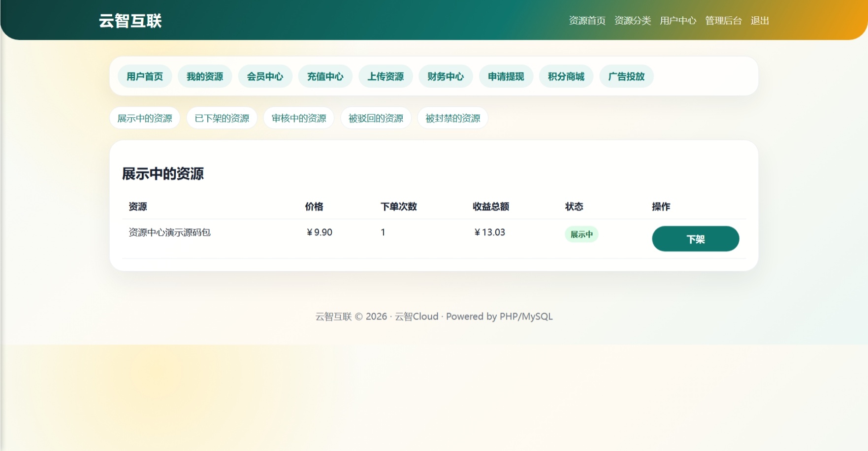This screenshot has width=868, height=451.
Task: Select 上传资源 menu item
Action: 386,76
